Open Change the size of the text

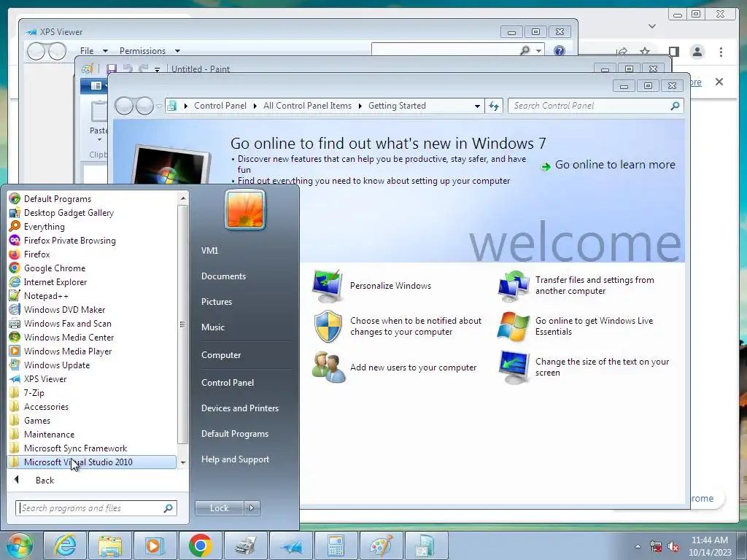(x=602, y=367)
